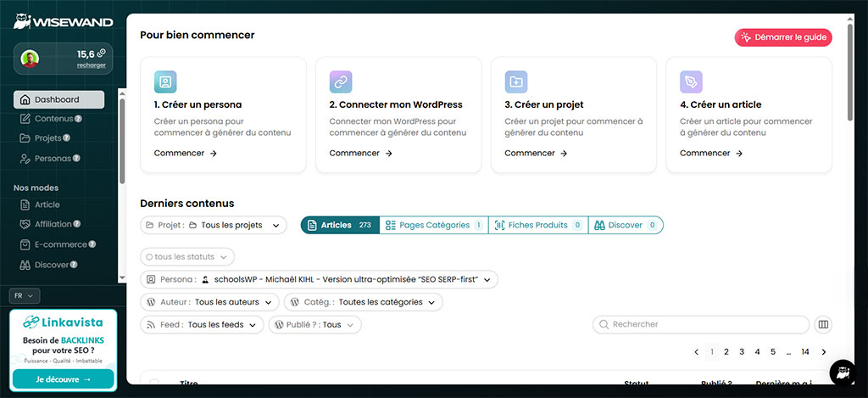Click the help badge next to Affiliation

[77, 224]
